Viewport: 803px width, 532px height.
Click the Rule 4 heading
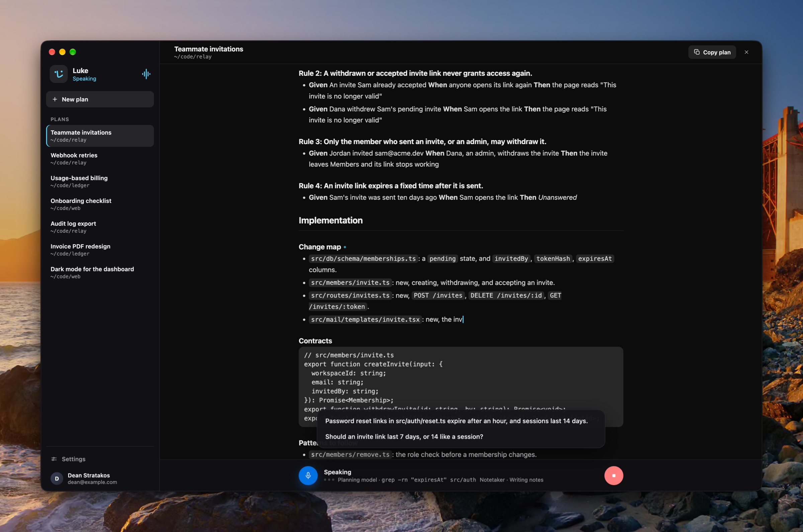pyautogui.click(x=391, y=186)
